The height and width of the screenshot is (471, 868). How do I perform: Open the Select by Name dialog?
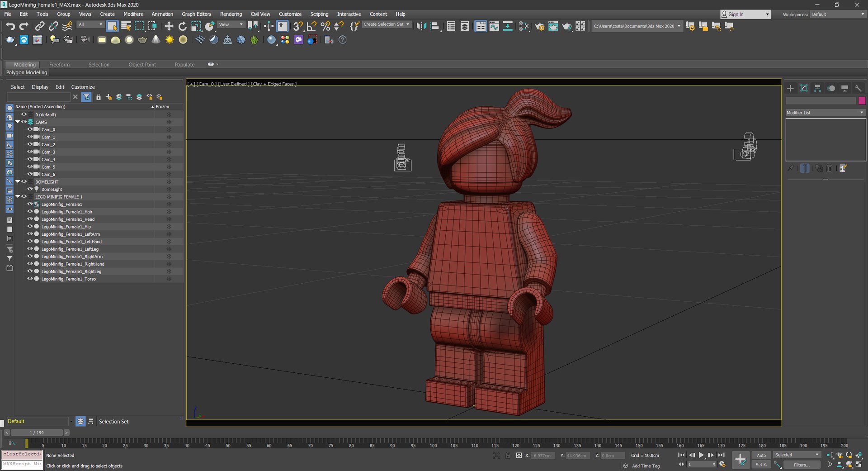[126, 26]
